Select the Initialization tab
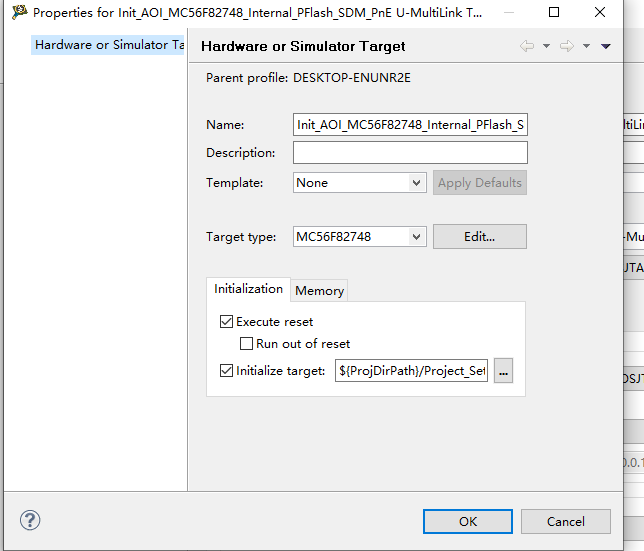The height and width of the screenshot is (551, 644). tap(248, 289)
